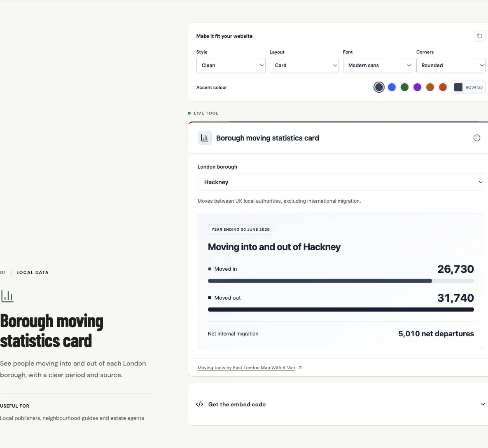The width and height of the screenshot is (488, 448).
Task: Click the external link arrow after the attribution
Action: [x=300, y=368]
